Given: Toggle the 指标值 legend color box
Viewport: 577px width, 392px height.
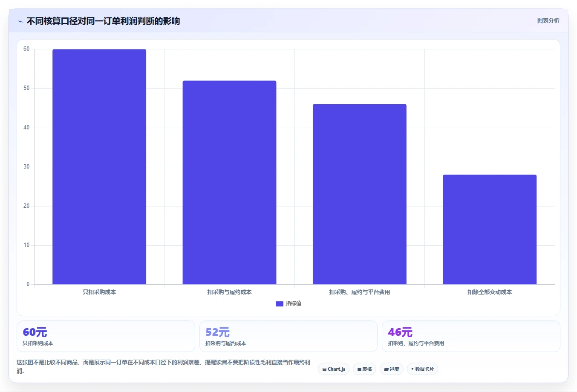Looking at the screenshot, I should [x=279, y=303].
